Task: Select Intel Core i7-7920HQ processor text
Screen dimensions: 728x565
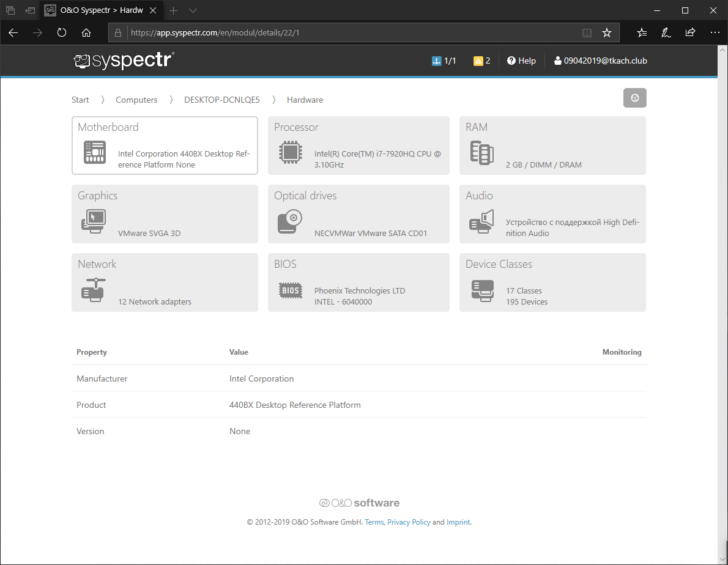Action: [x=377, y=159]
